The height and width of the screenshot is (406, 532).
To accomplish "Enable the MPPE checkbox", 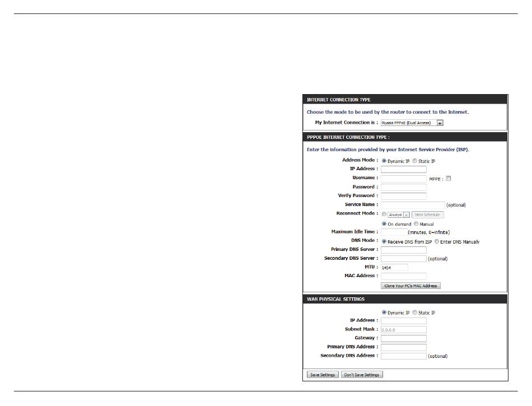I will [448, 178].
